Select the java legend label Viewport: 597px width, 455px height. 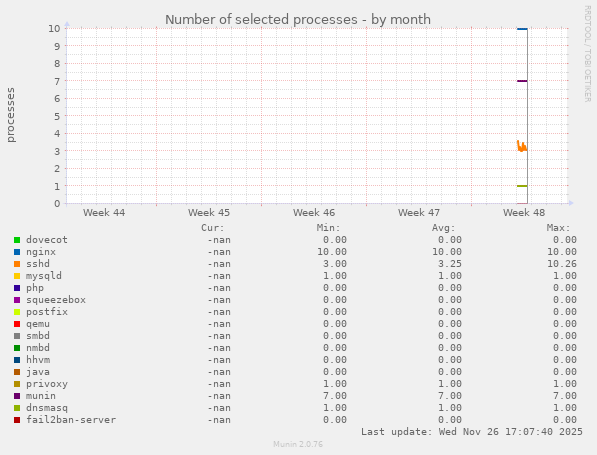(x=38, y=372)
